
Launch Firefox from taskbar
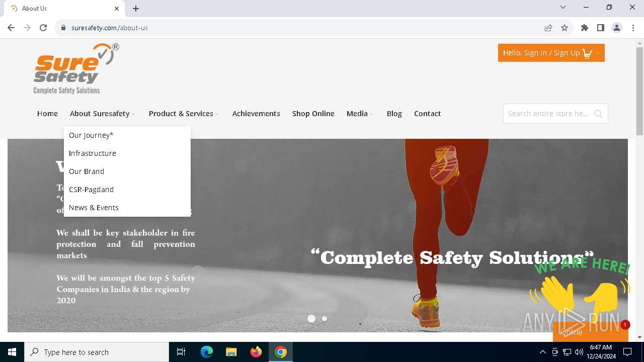[x=256, y=352]
